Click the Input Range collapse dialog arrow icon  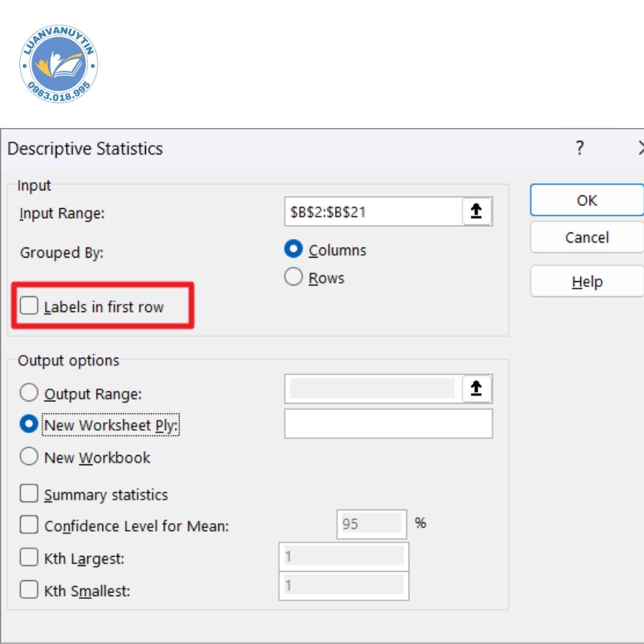click(x=477, y=212)
